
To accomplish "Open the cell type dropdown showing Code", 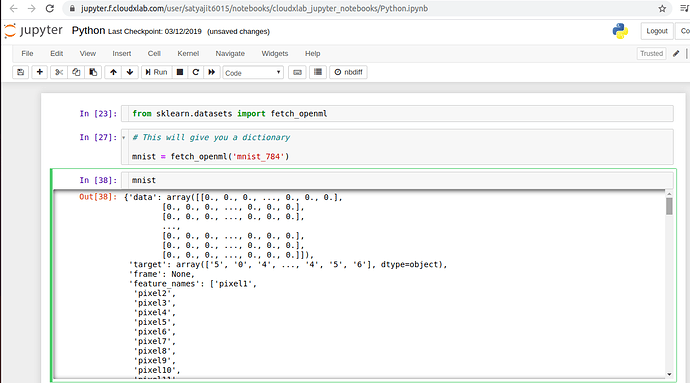I will coord(253,73).
